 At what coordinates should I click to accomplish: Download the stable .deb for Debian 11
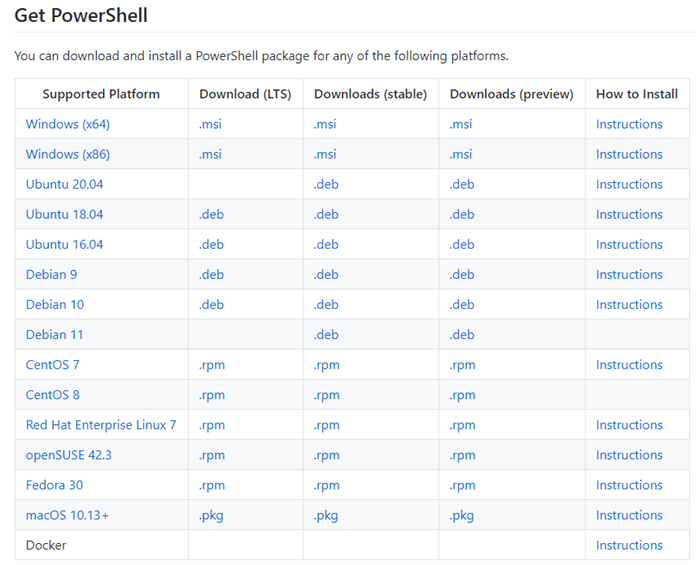pyautogui.click(x=326, y=334)
